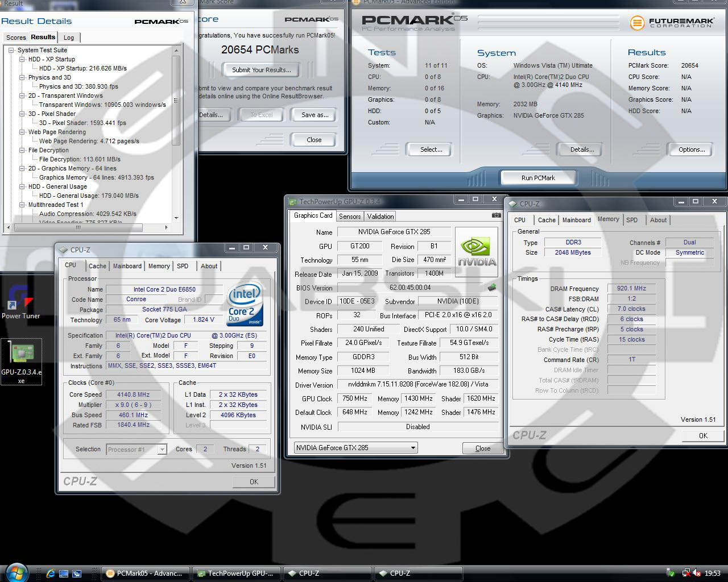Image resolution: width=728 pixels, height=582 pixels.
Task: Click OK in CPU-Z memory window
Action: 703,435
